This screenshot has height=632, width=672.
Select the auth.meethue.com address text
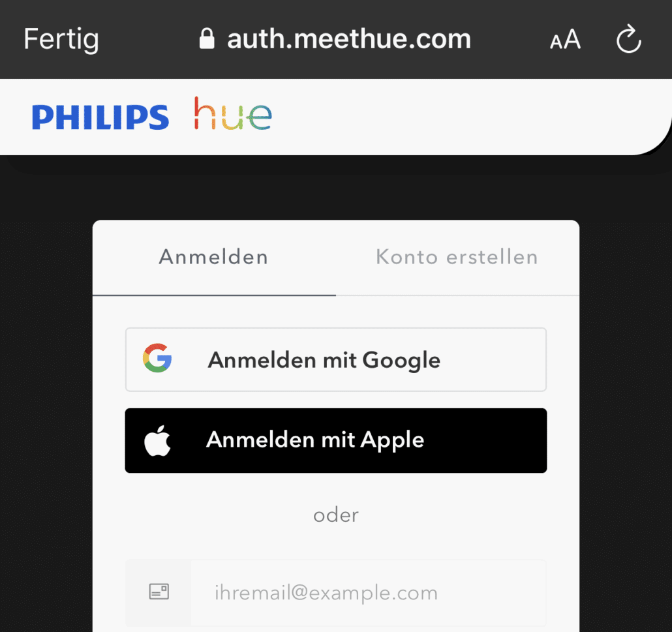(349, 39)
